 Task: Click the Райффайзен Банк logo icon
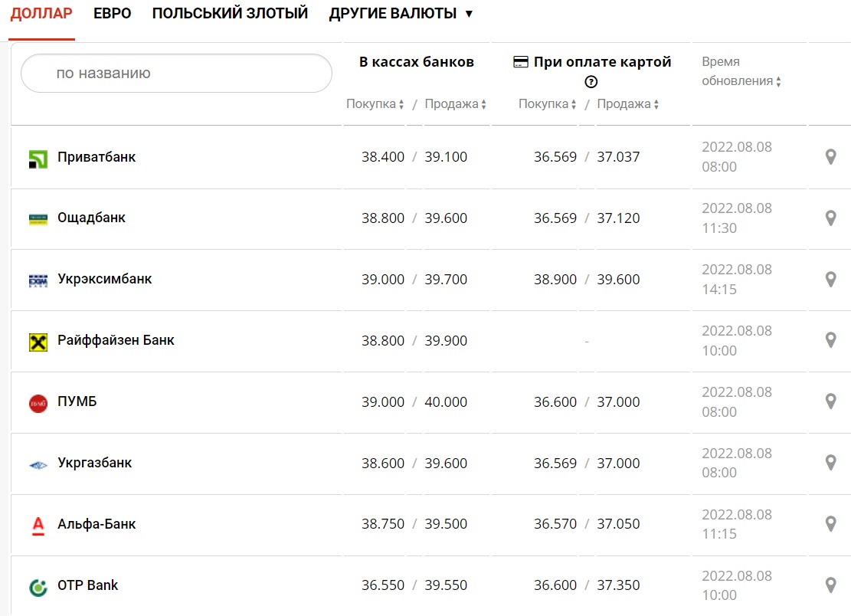tap(38, 342)
